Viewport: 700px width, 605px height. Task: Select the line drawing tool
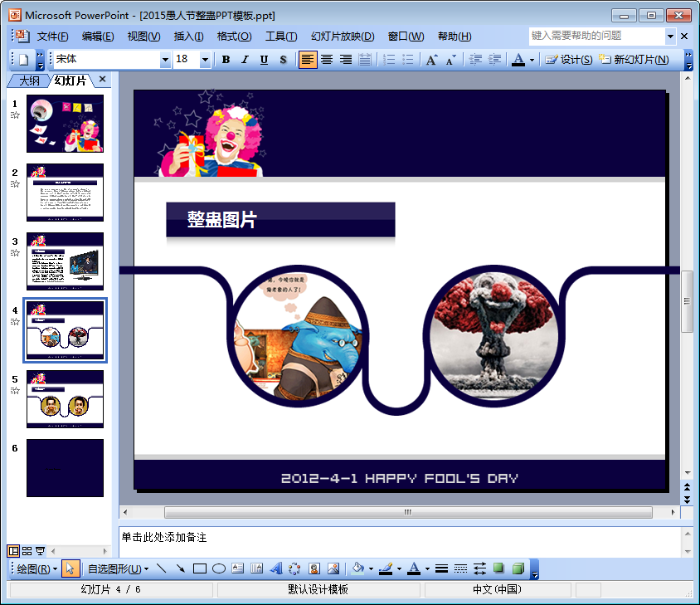pos(162,568)
